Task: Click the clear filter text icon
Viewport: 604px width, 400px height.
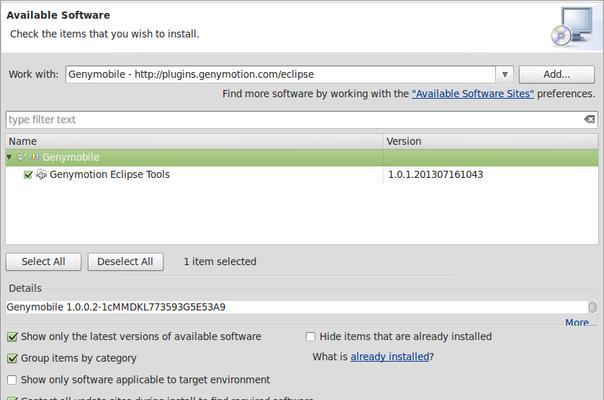Action: (589, 119)
